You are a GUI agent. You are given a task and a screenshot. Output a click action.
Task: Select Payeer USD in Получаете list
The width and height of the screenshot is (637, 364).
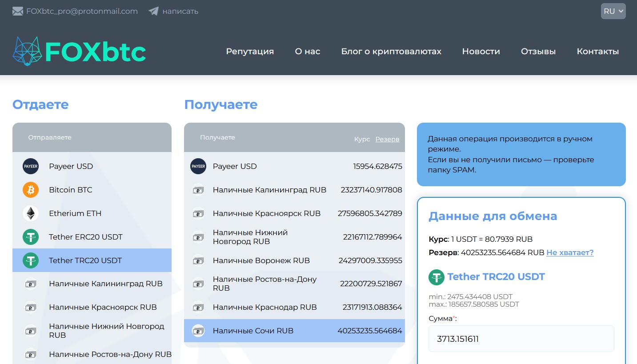[x=294, y=166]
